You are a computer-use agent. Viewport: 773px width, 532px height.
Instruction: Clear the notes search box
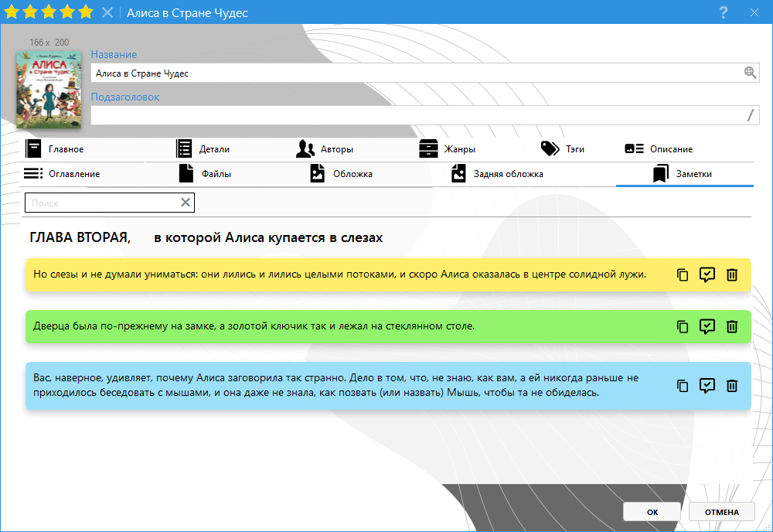tap(186, 203)
